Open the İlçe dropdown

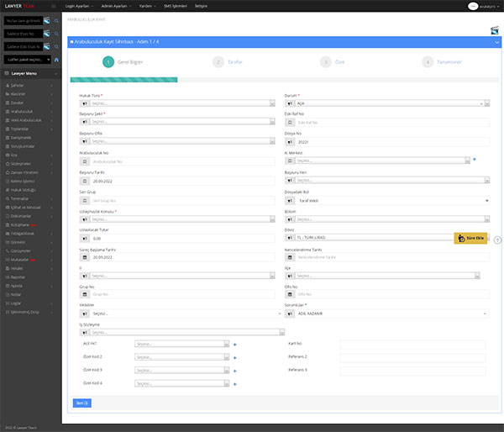click(x=387, y=276)
